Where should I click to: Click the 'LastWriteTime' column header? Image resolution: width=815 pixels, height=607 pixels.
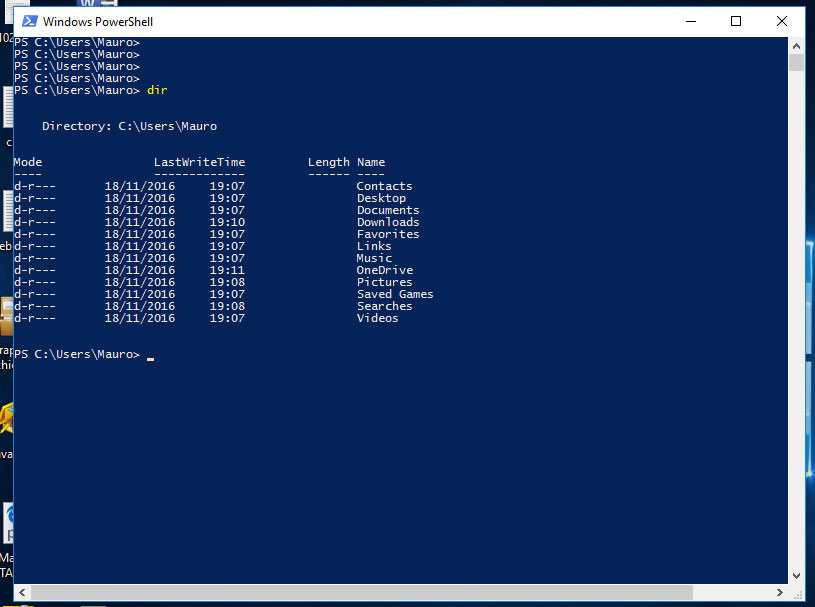[x=200, y=162]
